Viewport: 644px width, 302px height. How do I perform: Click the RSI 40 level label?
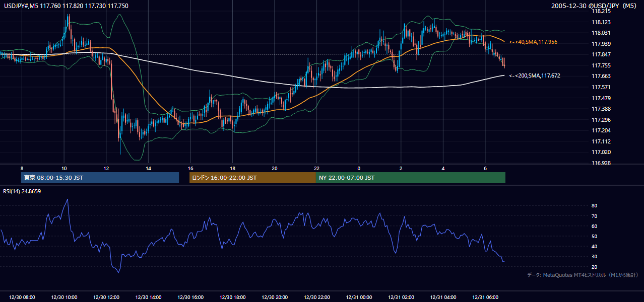594,246
